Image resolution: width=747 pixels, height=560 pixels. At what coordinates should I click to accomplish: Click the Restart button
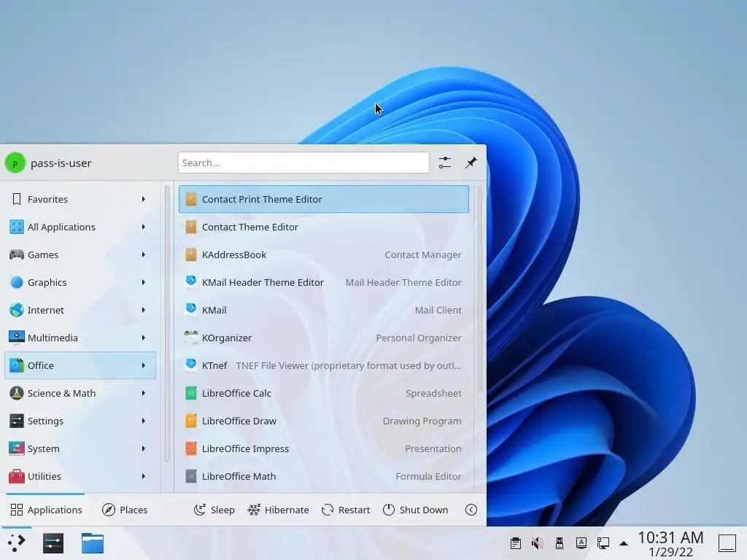pos(346,510)
